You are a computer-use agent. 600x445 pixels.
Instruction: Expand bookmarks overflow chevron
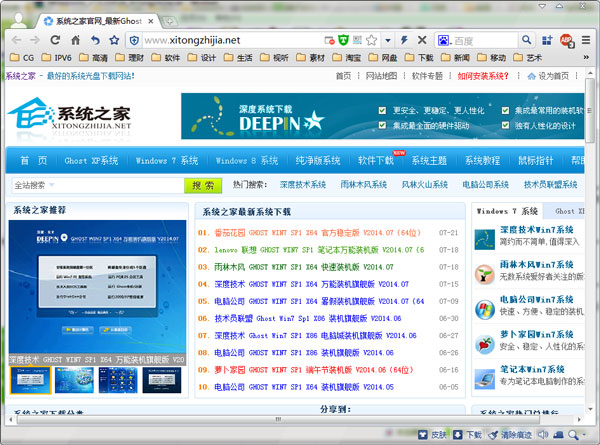[x=586, y=57]
